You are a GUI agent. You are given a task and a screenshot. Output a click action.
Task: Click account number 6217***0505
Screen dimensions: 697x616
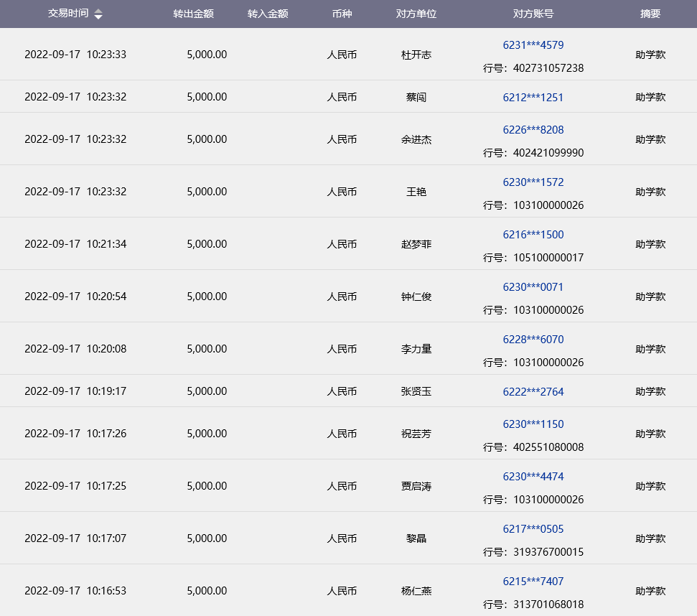coord(533,529)
